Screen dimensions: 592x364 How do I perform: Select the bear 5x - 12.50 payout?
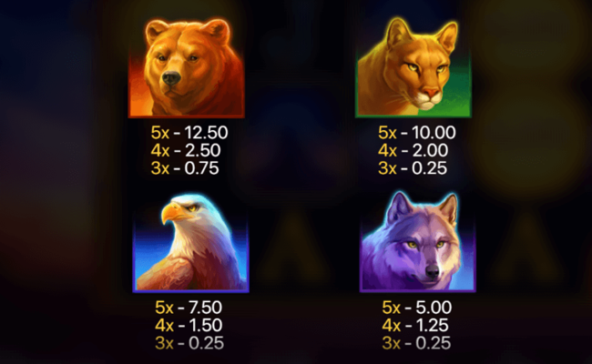click(x=189, y=132)
